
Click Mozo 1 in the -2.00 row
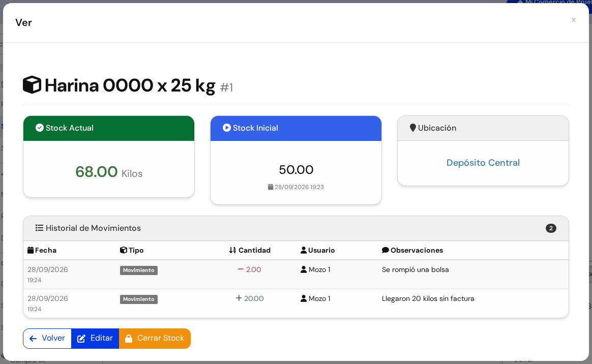(319, 269)
